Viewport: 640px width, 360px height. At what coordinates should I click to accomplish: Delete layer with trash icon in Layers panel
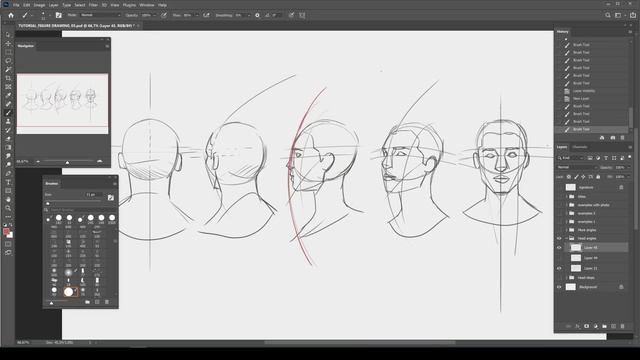coord(622,326)
